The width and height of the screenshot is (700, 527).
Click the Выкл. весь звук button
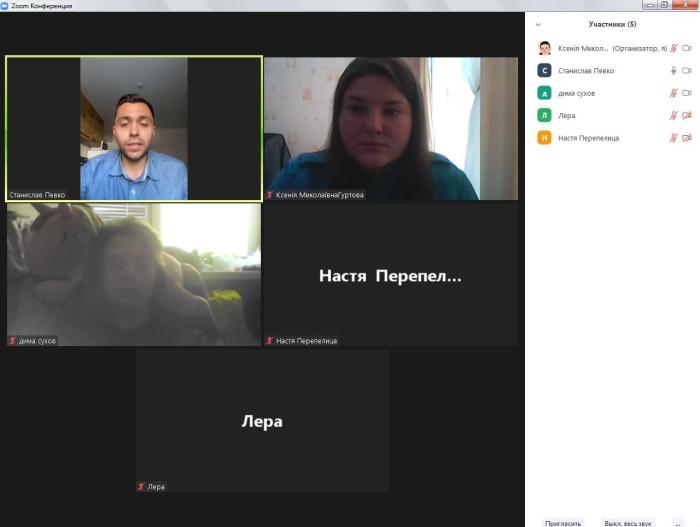(628, 523)
